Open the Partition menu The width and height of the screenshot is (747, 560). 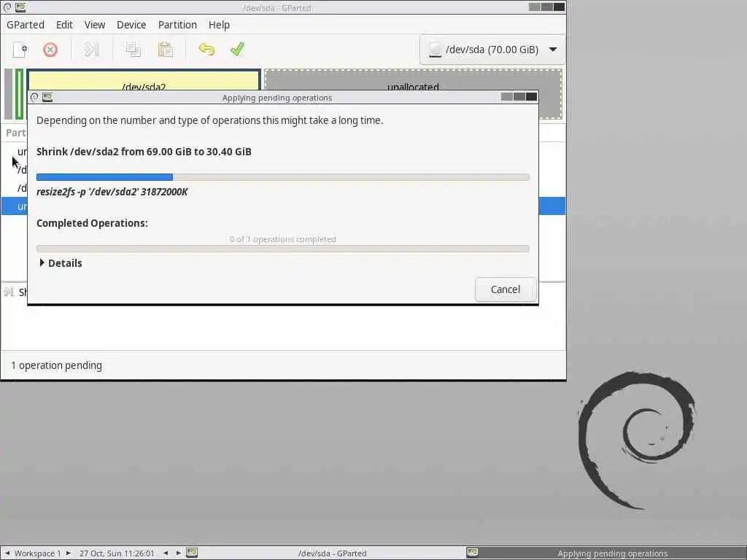177,25
